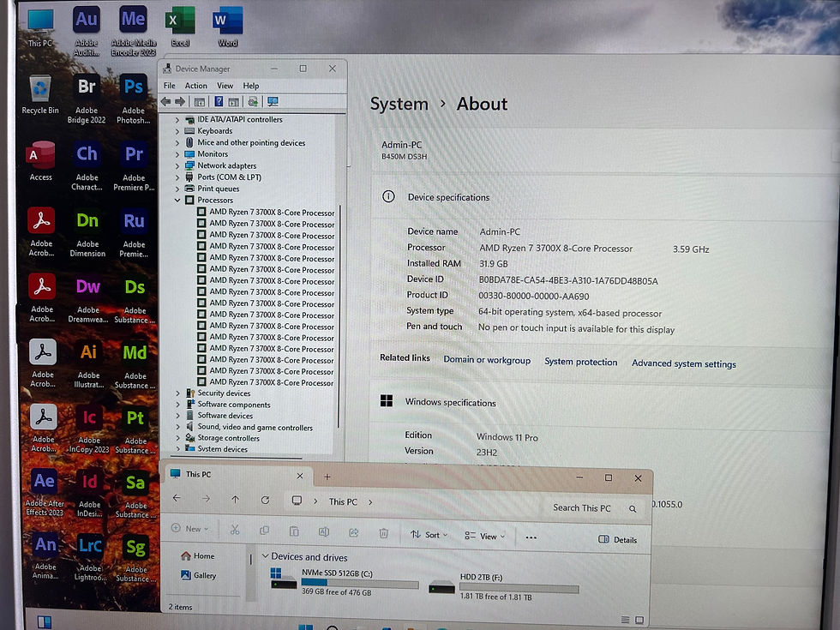Go up one level in File Explorer

coord(235,499)
